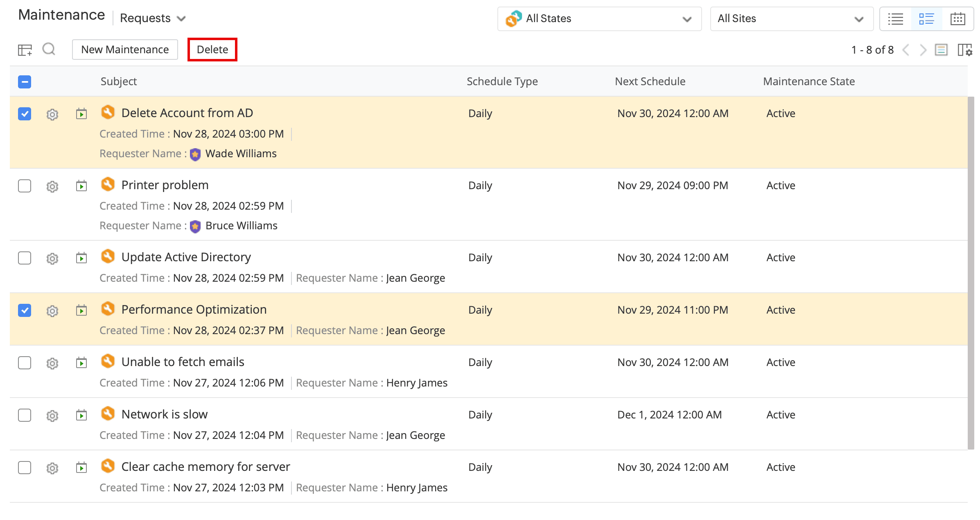
Task: Uncheck Delete Account from AD checkbox
Action: tap(25, 114)
